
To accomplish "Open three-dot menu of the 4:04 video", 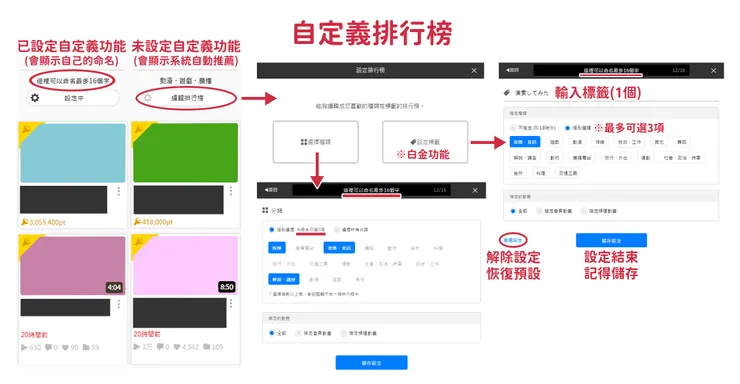I will 118,304.
